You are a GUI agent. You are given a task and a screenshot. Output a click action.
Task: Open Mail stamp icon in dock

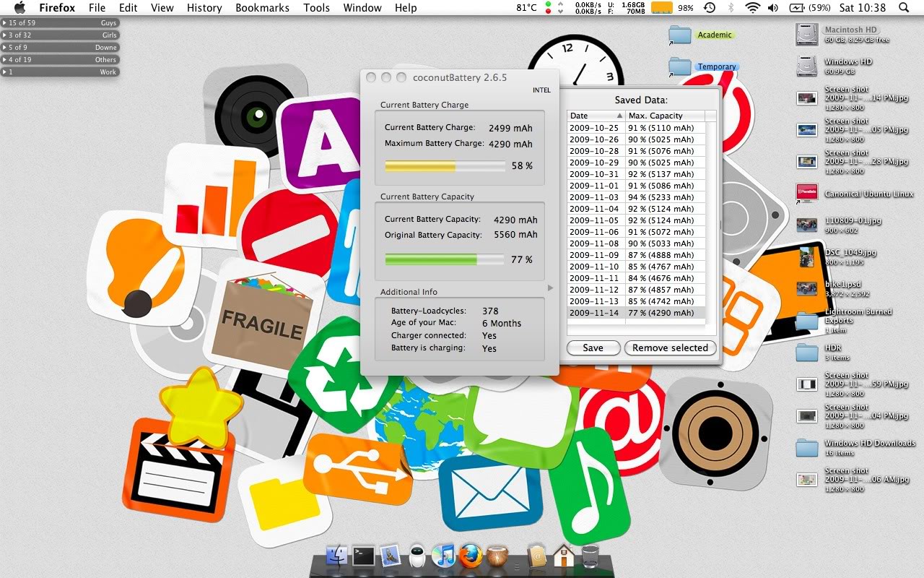pos(390,555)
